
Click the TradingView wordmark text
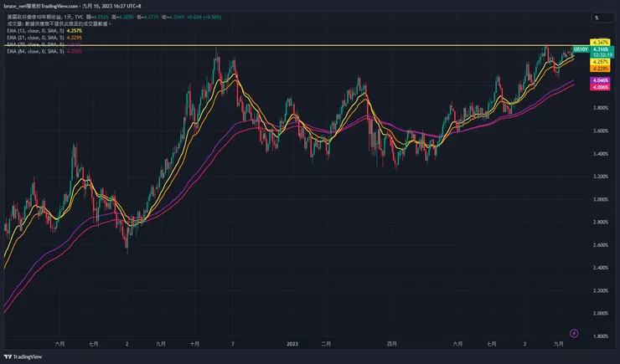tap(28, 357)
